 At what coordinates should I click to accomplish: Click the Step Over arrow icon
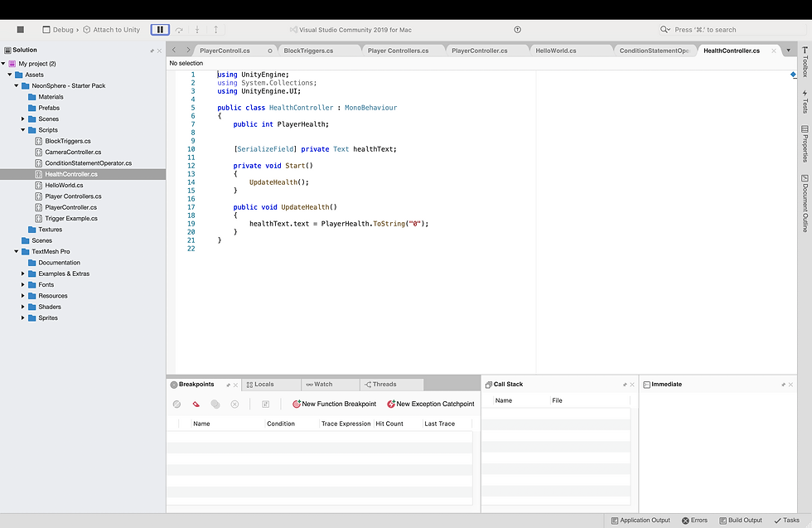coord(180,30)
